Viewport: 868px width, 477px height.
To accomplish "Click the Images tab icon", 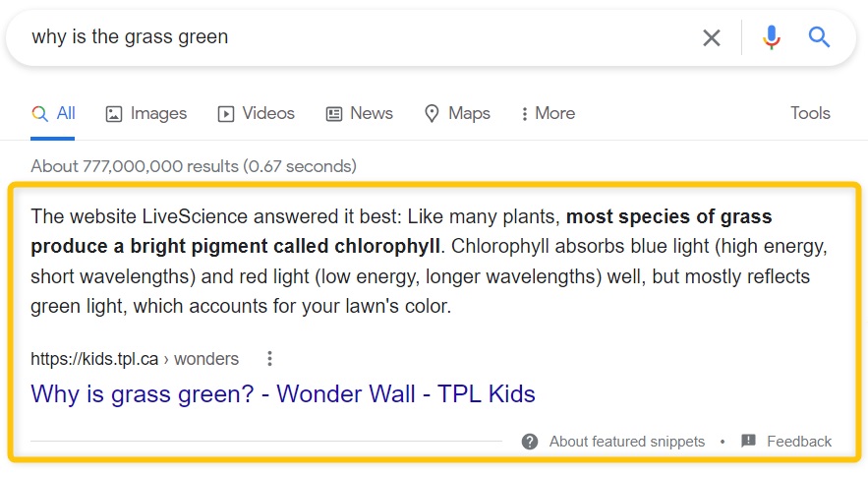I will point(114,114).
